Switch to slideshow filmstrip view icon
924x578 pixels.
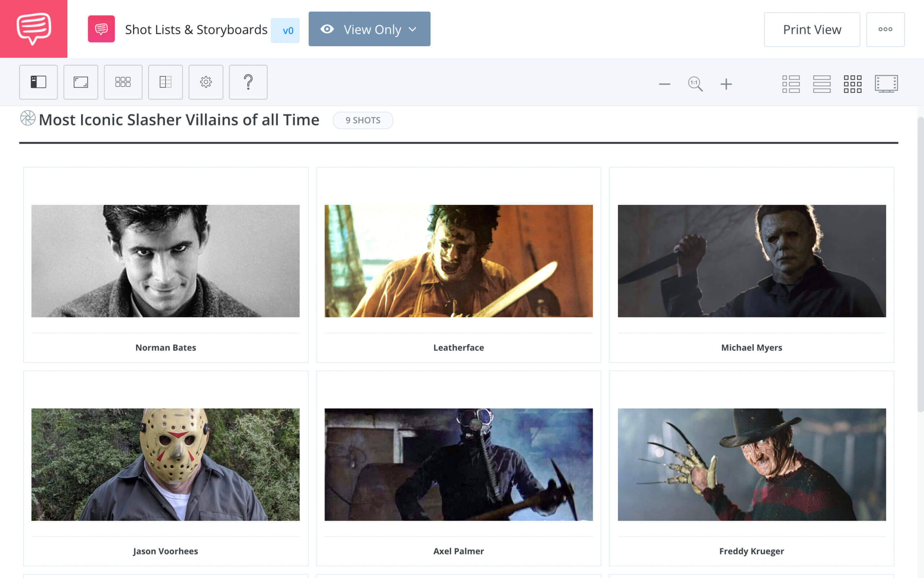point(886,84)
